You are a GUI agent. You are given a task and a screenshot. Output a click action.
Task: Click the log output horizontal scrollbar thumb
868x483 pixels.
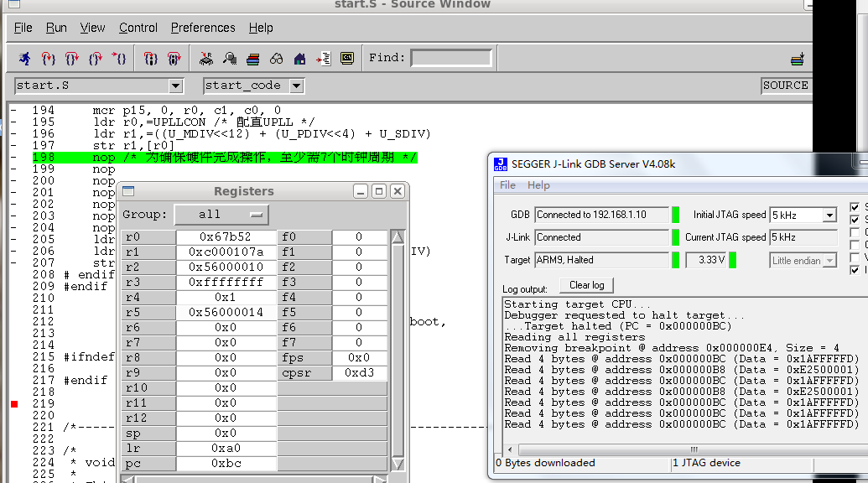coord(694,449)
